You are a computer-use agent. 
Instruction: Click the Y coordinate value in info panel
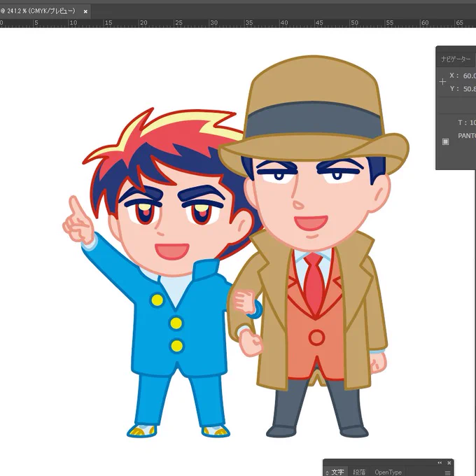469,89
